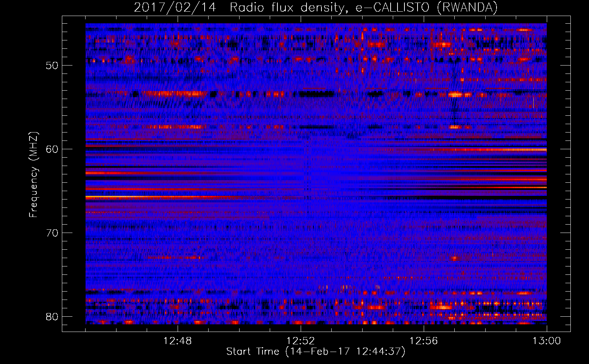Click the 12:48 time tick label
589x364 pixels.
[x=178, y=341]
